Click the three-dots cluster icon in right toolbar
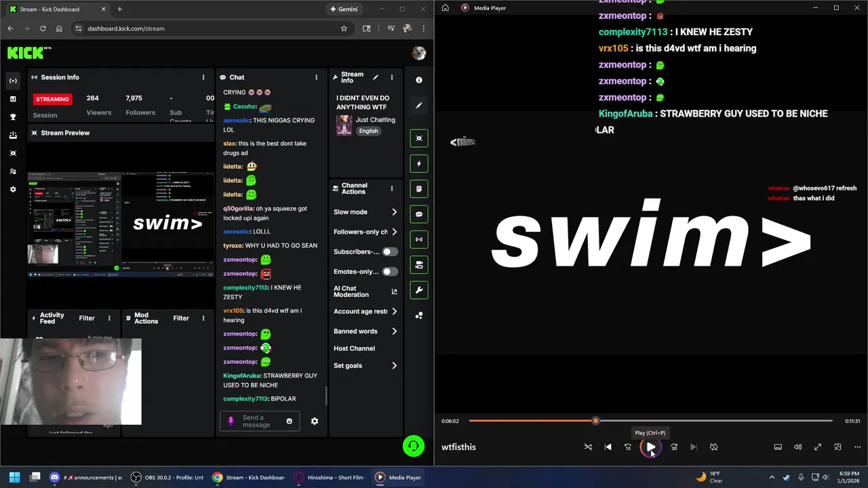 click(x=419, y=315)
